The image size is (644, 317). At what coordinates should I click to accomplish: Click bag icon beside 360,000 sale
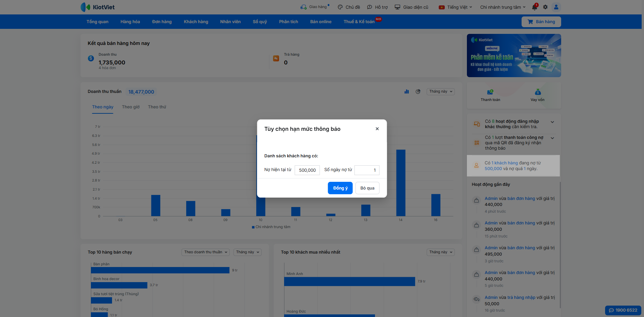point(476,225)
